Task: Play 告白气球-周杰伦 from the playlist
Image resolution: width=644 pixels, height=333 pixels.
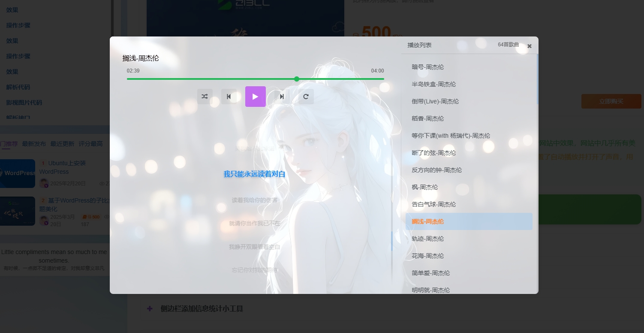Action: coord(433,204)
